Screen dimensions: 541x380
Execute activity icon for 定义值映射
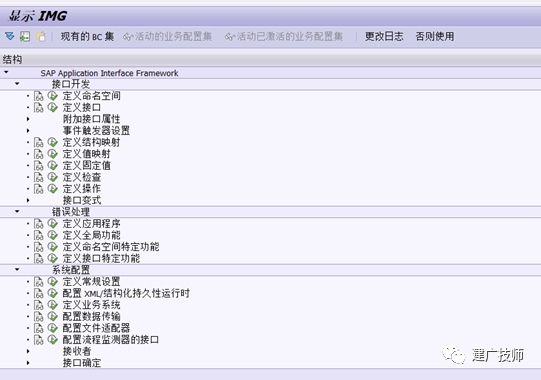coord(52,154)
